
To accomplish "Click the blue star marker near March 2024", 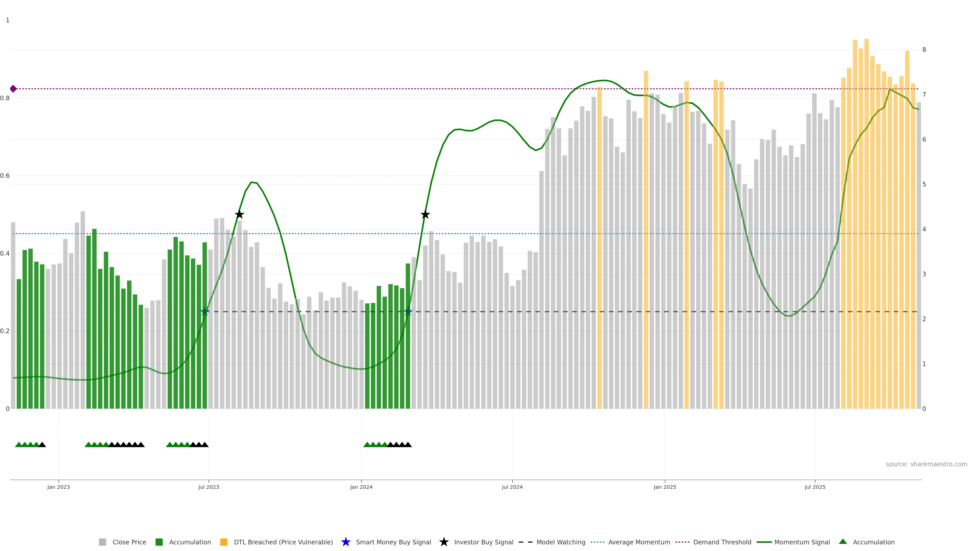I will (408, 312).
